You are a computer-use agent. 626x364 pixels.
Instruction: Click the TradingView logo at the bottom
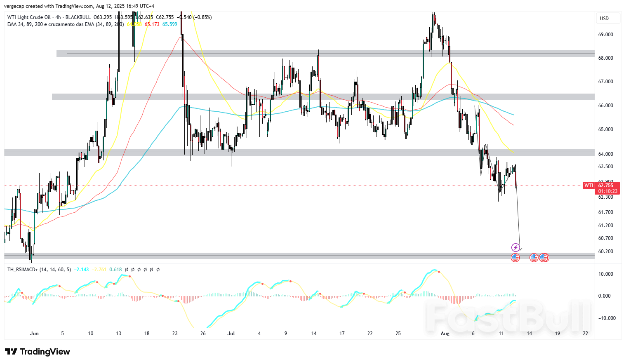[x=38, y=352]
